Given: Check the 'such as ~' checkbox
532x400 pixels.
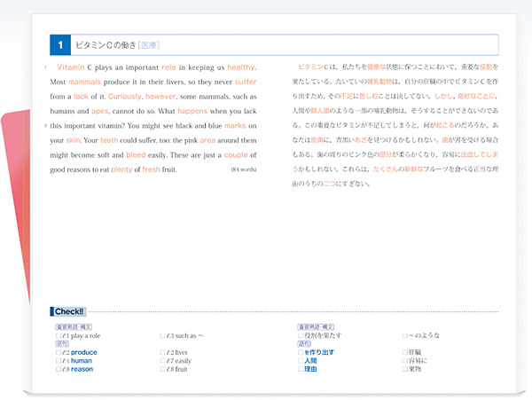Looking at the screenshot, I should click(x=162, y=336).
